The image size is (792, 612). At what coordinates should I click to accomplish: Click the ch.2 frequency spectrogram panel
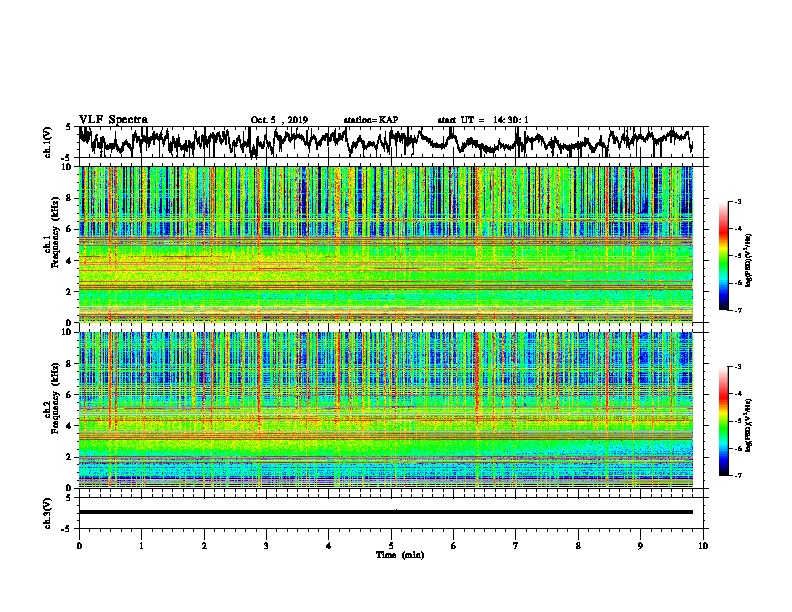pos(386,410)
